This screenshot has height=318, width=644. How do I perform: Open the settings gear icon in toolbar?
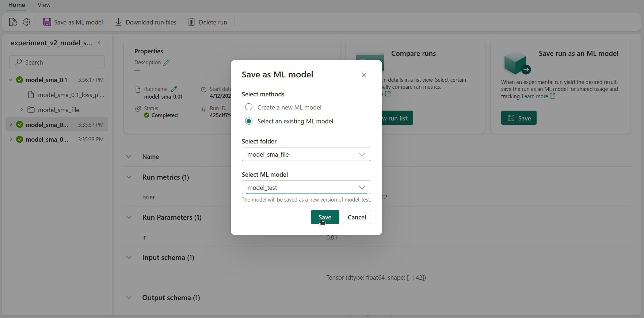coord(27,22)
